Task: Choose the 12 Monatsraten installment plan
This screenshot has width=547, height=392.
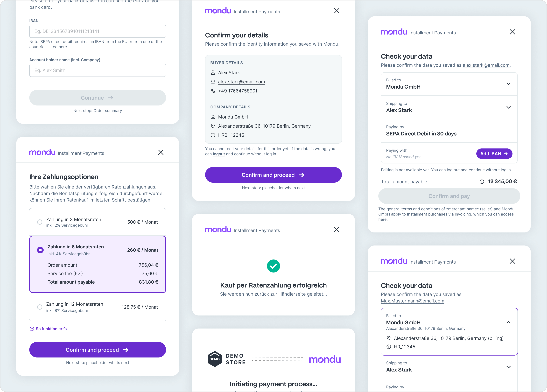Action: (40, 307)
